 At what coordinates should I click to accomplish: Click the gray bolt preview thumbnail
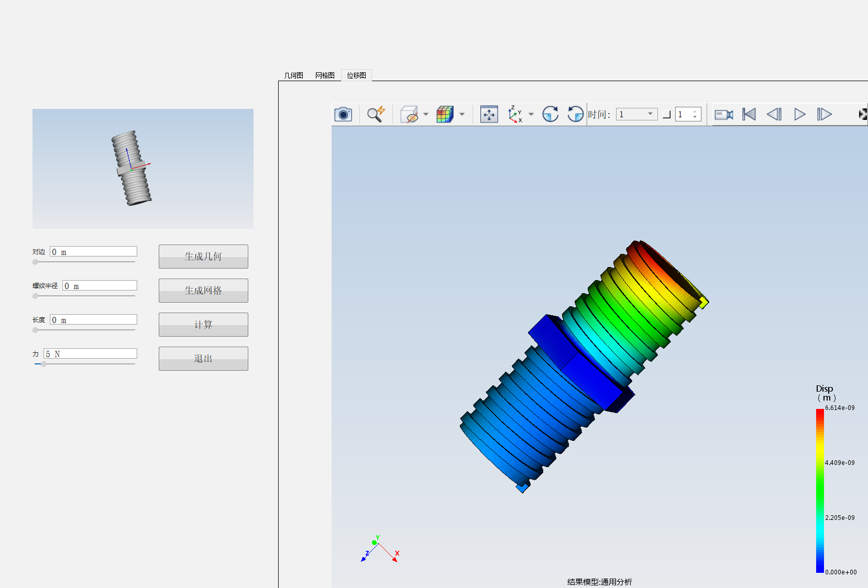tap(143, 169)
